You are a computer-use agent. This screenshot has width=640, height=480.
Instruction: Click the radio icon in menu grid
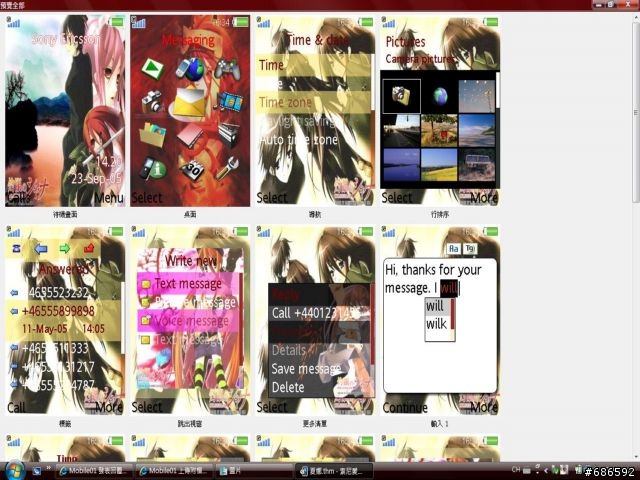coord(228,135)
